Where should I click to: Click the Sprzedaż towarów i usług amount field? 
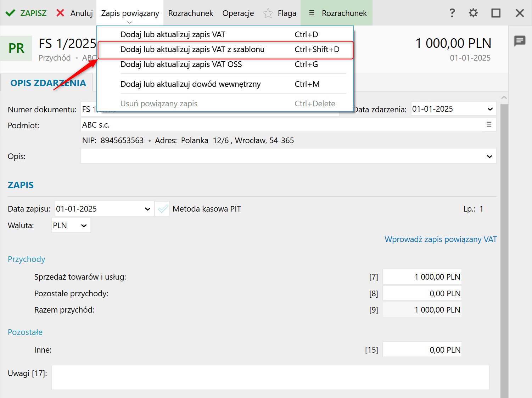coord(422,277)
